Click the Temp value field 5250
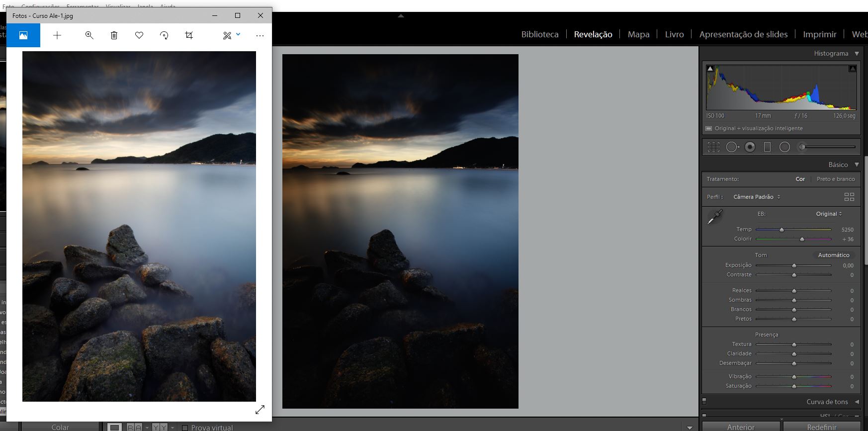868x431 pixels. click(847, 230)
